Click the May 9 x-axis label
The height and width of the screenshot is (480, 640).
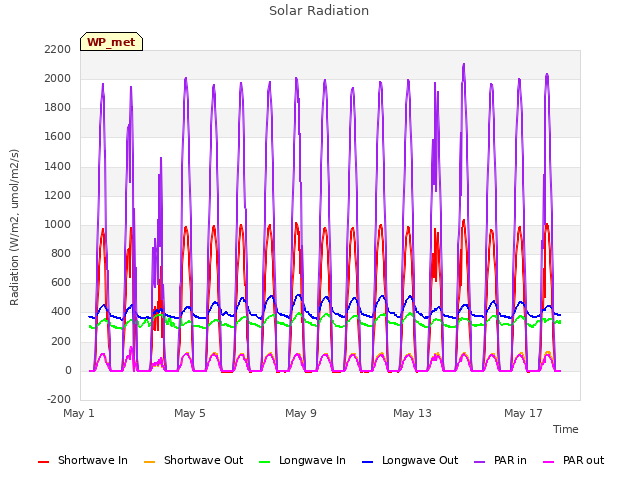click(301, 413)
